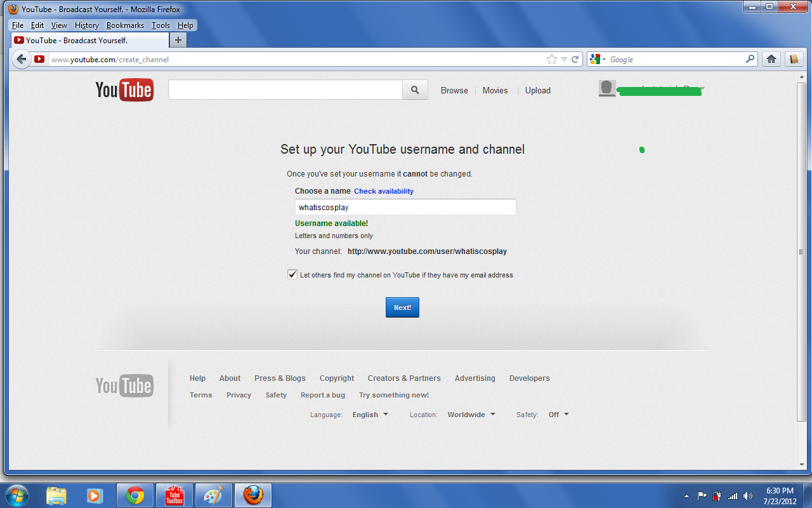Open Tube Toolbox from the taskbar
812x508 pixels.
174,495
